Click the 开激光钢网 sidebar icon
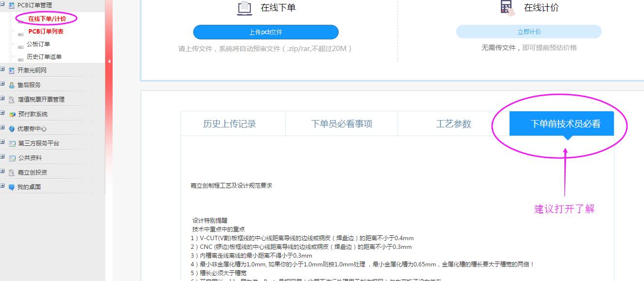644x281 pixels. [x=12, y=70]
